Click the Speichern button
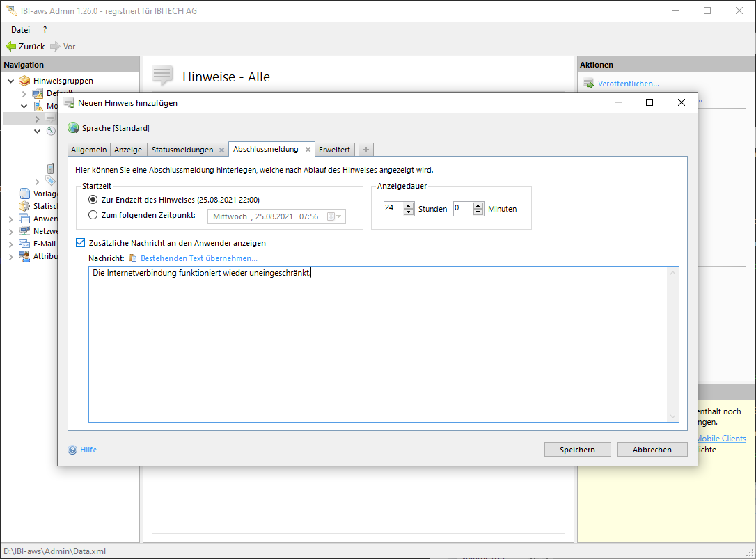 [577, 450]
